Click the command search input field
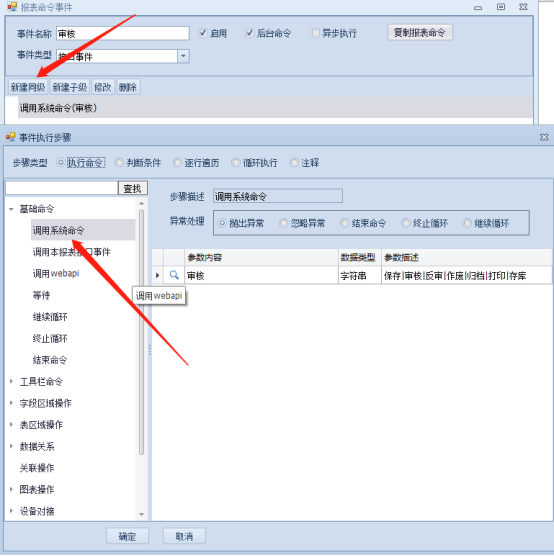The height and width of the screenshot is (556, 554). point(62,188)
